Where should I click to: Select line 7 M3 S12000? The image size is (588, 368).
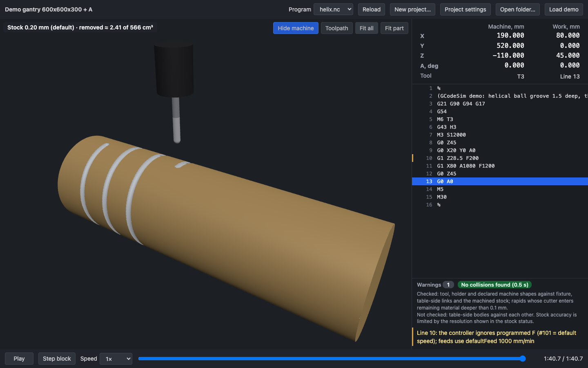500,135
